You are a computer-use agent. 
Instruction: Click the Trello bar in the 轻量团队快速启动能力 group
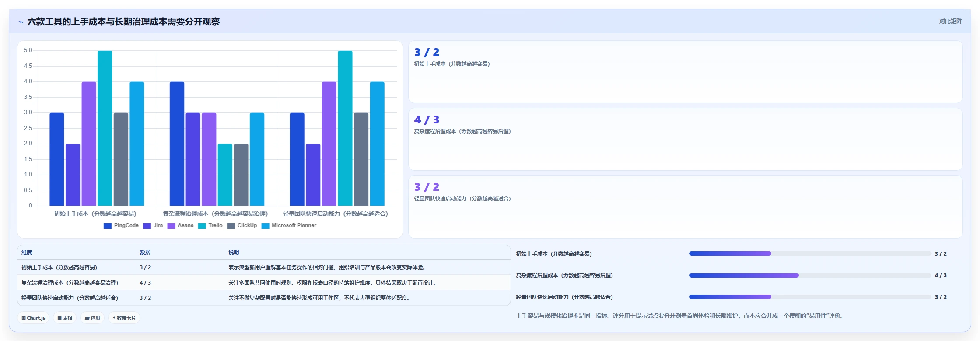[x=345, y=128]
